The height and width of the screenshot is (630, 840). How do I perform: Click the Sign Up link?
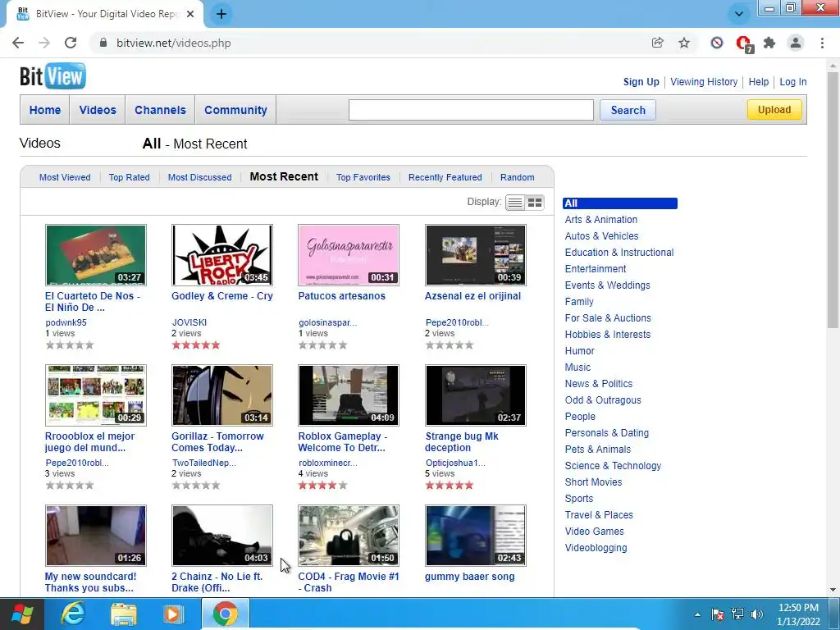pyautogui.click(x=641, y=82)
